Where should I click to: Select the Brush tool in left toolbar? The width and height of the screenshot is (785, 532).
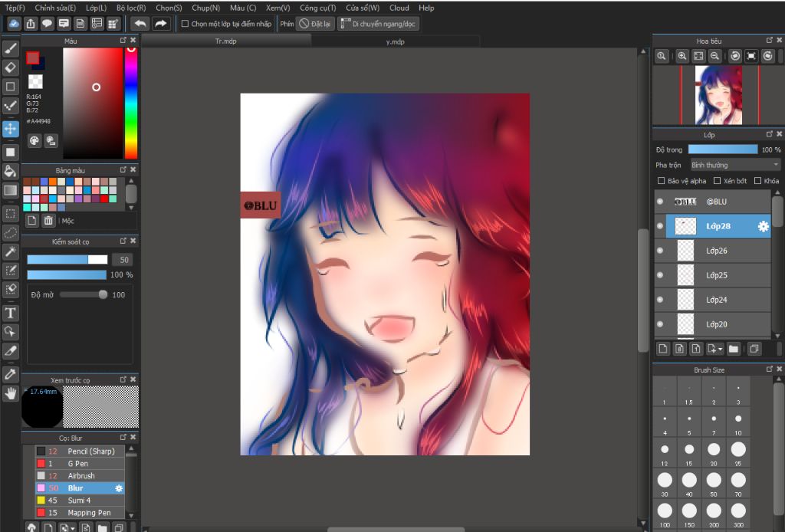coord(11,48)
